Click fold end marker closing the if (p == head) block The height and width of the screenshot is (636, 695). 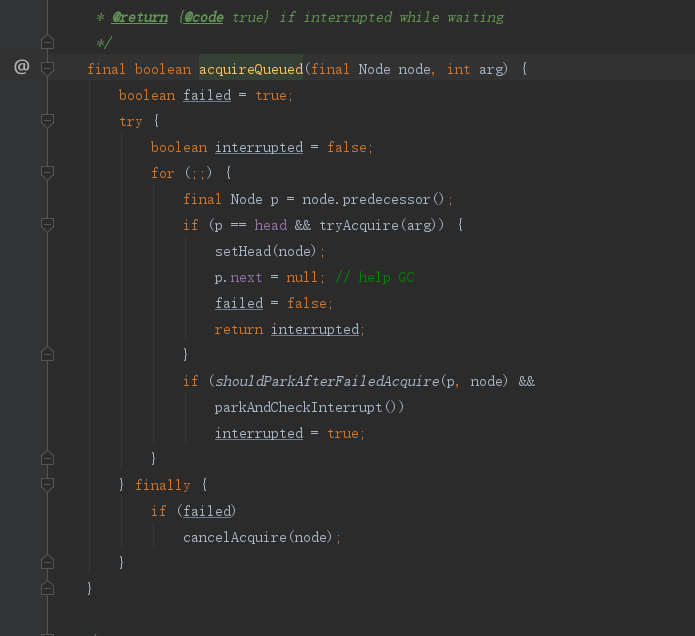coord(47,354)
